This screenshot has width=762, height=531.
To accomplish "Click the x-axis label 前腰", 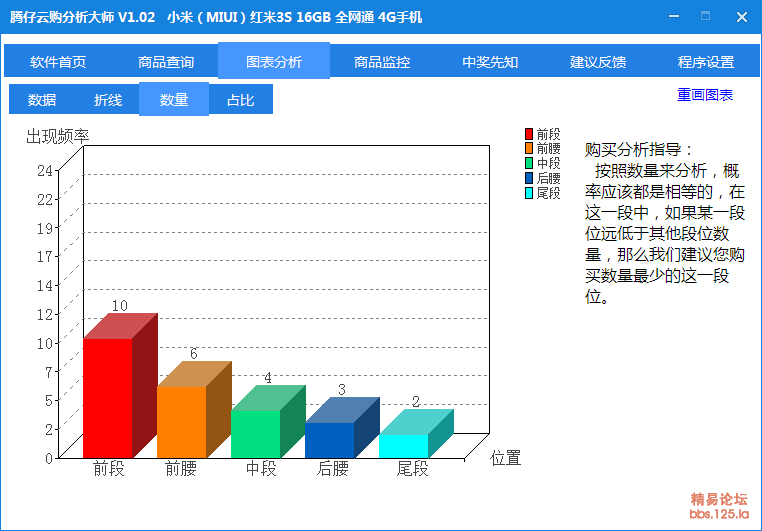I will pyautogui.click(x=181, y=469).
